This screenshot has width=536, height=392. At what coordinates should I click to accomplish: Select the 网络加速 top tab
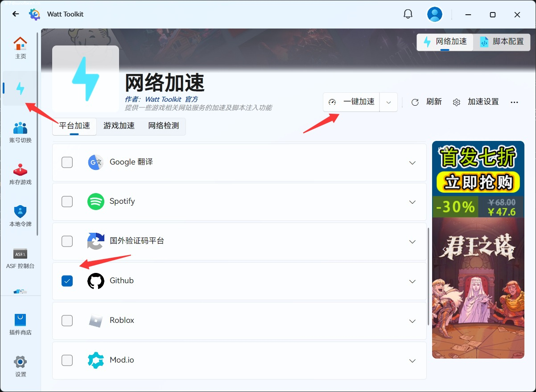pos(445,42)
